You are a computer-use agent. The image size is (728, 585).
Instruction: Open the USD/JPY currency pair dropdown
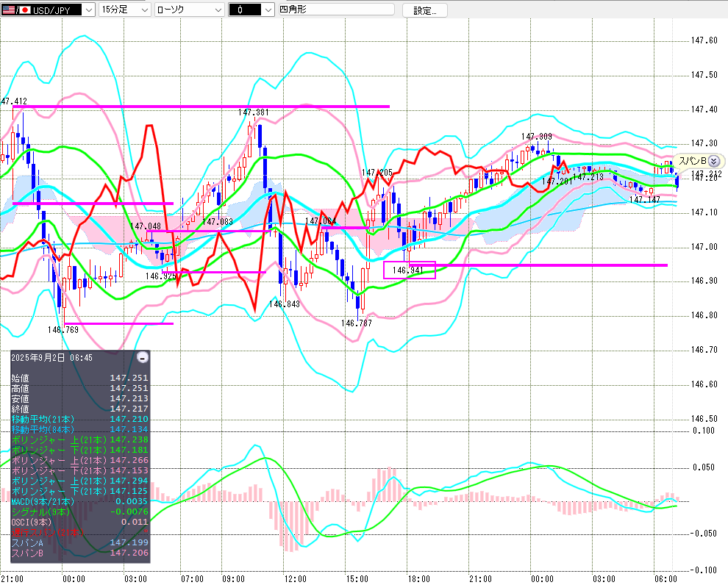pyautogui.click(x=49, y=10)
